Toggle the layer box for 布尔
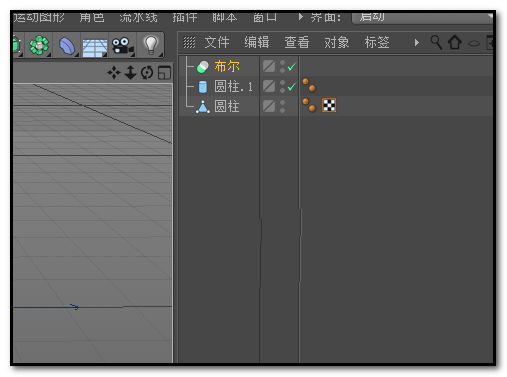This screenshot has width=507, height=377. coord(269,66)
